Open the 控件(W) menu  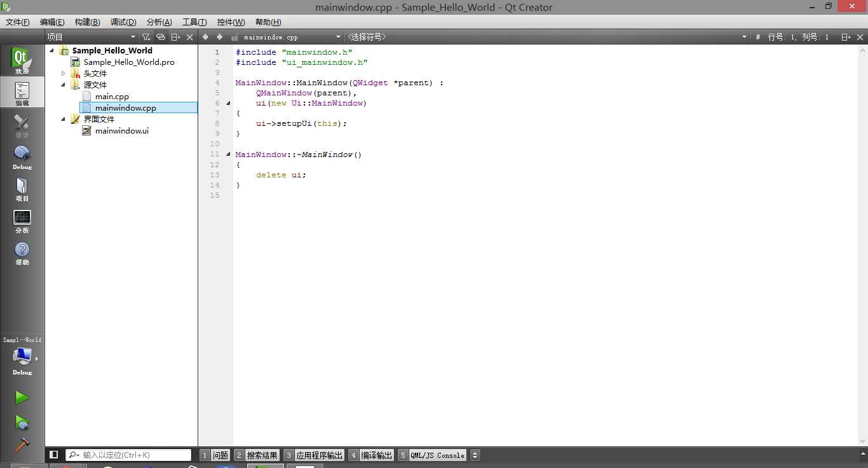click(231, 22)
